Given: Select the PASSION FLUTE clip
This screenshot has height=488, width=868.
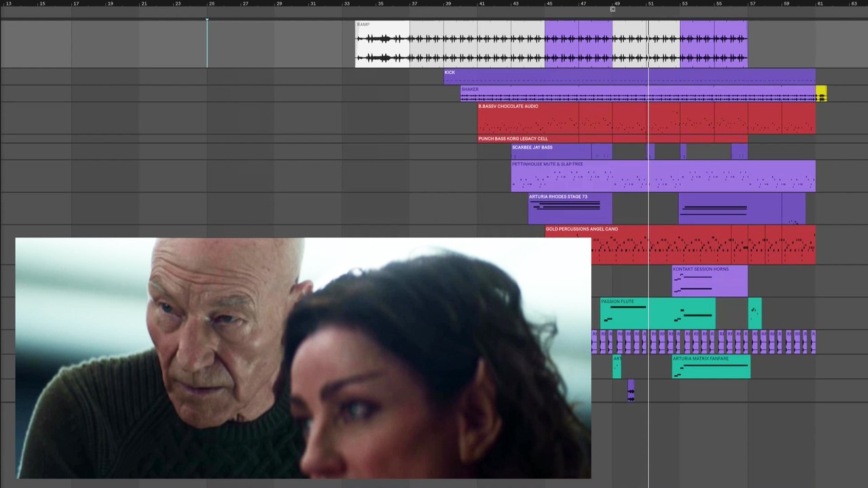Looking at the screenshot, I should pyautogui.click(x=657, y=314).
